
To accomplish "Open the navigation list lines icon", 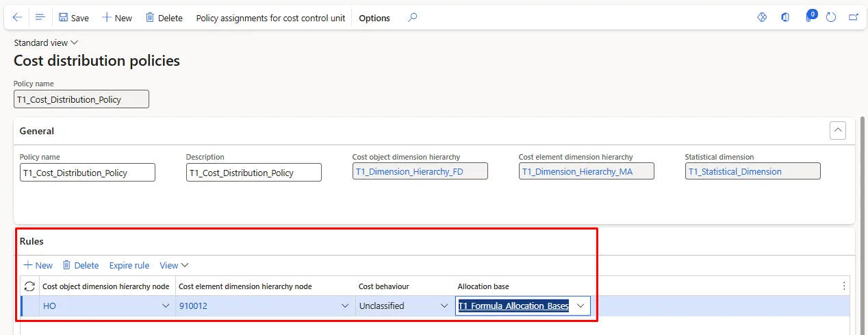I will pyautogui.click(x=40, y=18).
